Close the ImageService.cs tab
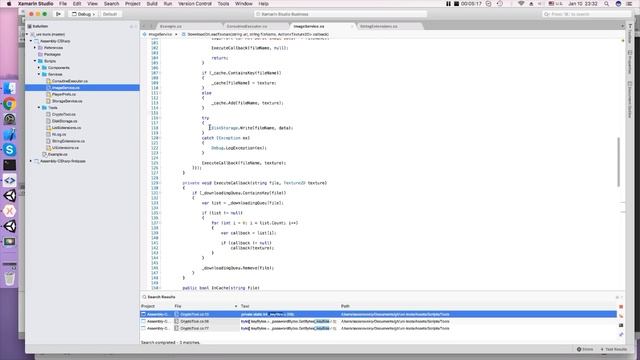640x360 pixels. point(352,26)
